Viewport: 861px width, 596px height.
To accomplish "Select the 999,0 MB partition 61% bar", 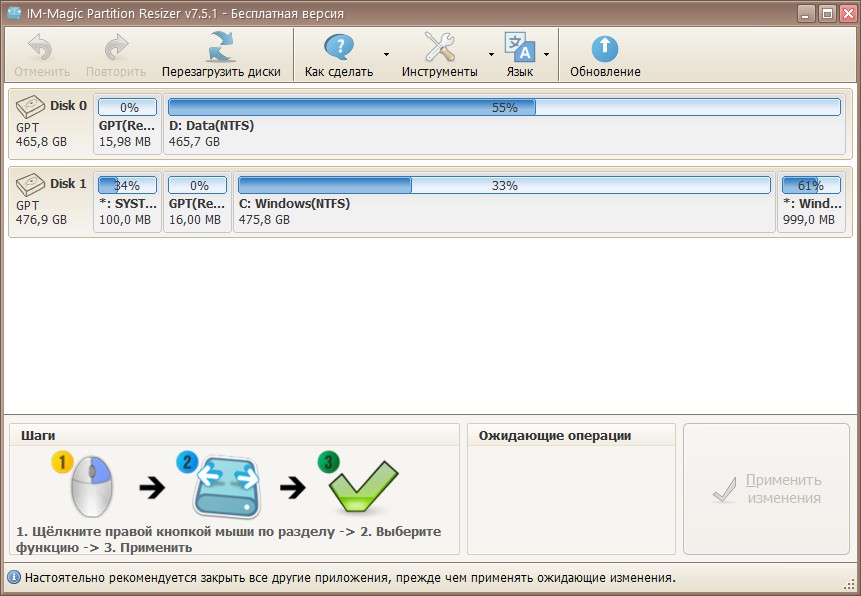I will (811, 185).
